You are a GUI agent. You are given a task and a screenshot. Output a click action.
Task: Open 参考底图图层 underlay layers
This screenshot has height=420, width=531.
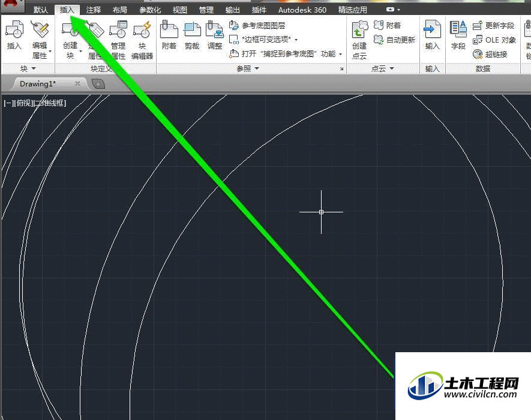pyautogui.click(x=257, y=25)
